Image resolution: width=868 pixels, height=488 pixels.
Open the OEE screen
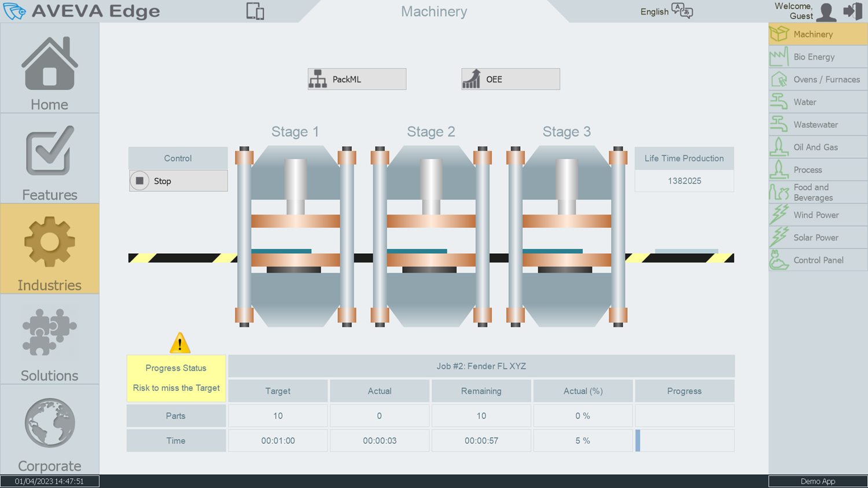(510, 79)
